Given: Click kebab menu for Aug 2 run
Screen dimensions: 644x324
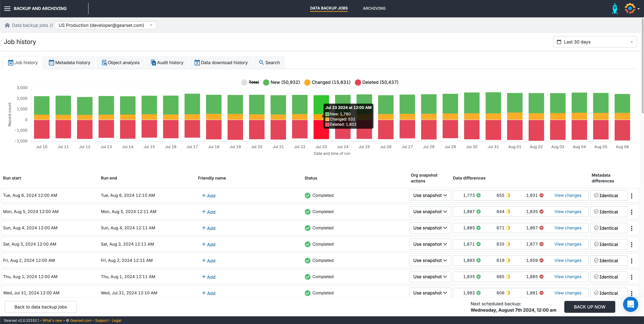Looking at the screenshot, I should pos(632,261).
